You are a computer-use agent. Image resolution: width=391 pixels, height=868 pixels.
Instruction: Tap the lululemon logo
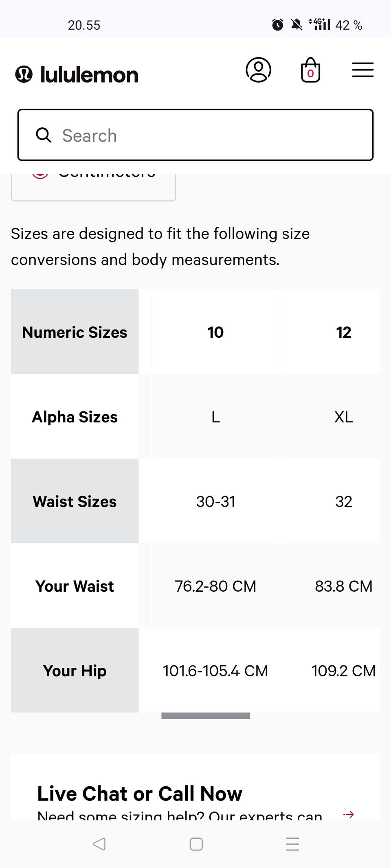77,74
